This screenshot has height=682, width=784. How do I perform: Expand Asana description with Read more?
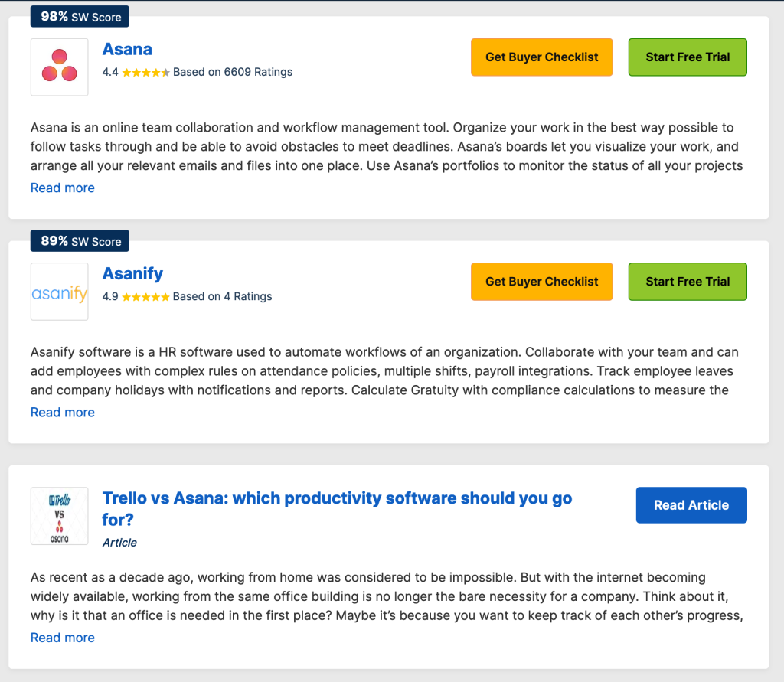pyautogui.click(x=63, y=188)
